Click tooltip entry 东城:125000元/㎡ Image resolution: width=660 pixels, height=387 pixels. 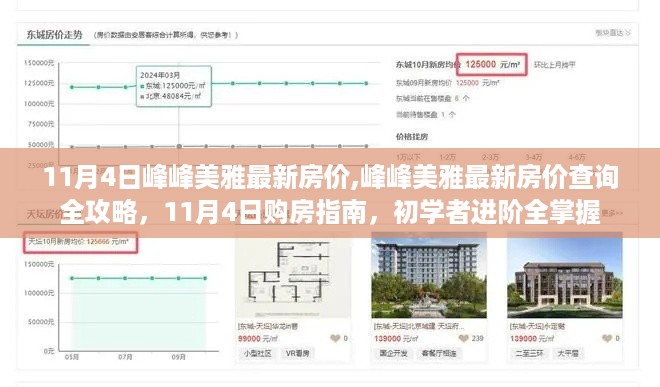(173, 85)
